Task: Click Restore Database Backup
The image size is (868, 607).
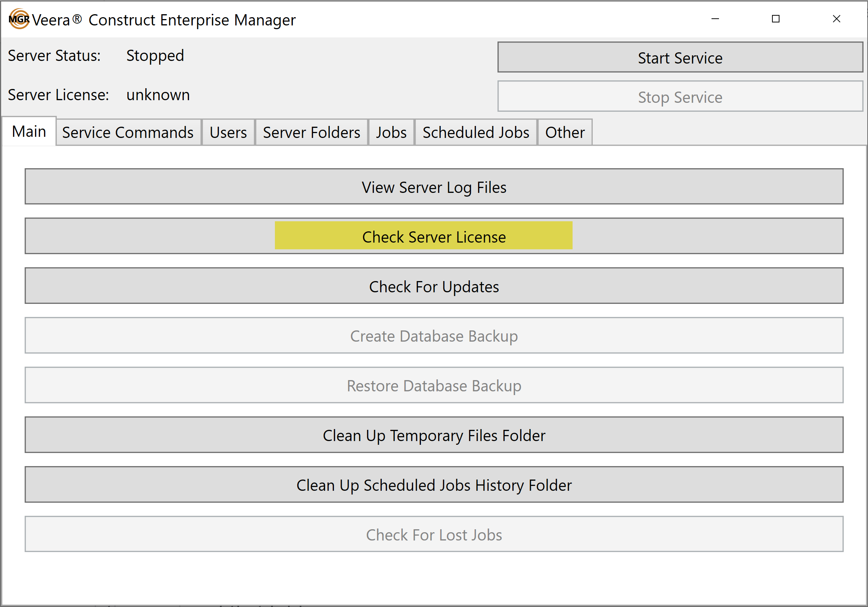Action: click(x=434, y=385)
